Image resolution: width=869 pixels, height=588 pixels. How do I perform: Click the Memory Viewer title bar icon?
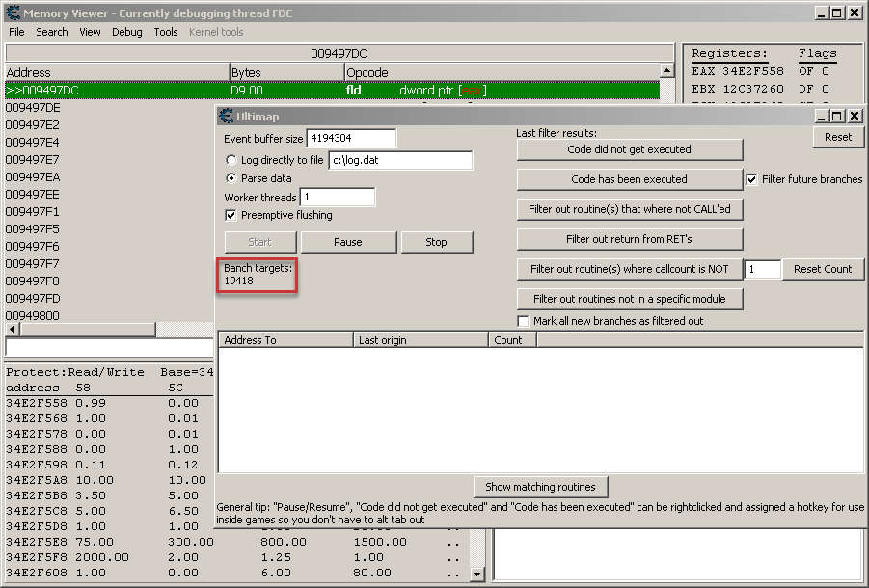tap(13, 13)
